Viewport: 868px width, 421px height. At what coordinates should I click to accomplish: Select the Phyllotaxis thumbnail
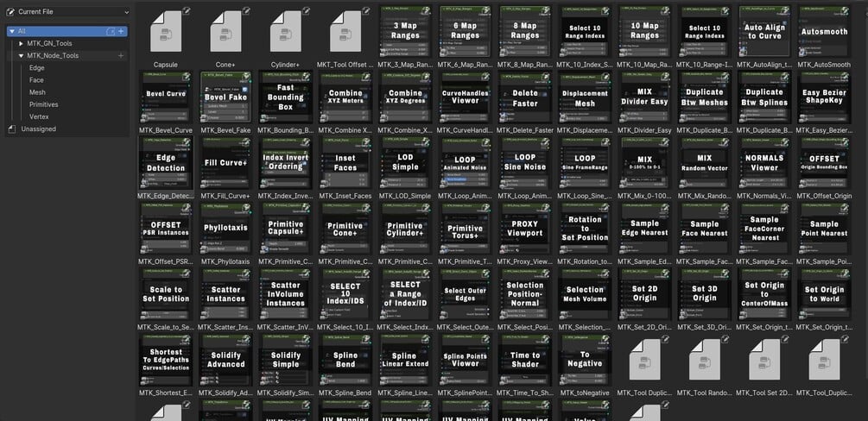click(x=225, y=229)
